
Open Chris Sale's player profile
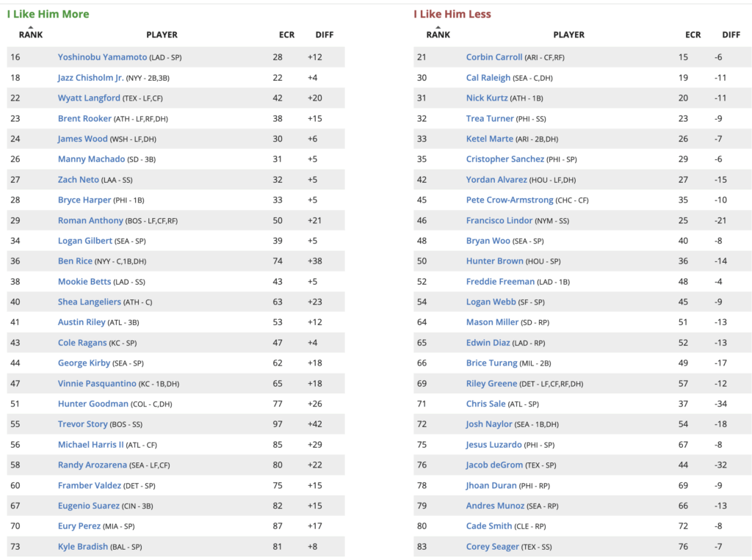click(x=485, y=404)
